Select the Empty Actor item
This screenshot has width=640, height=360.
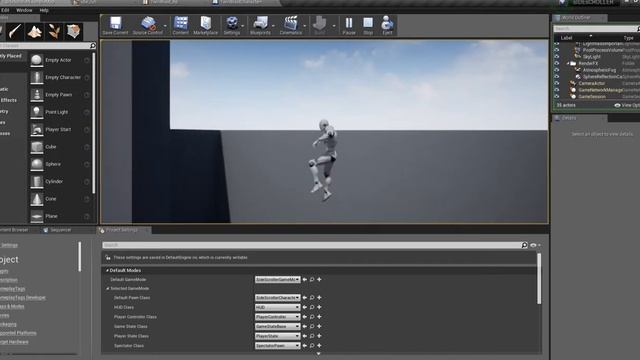pyautogui.click(x=60, y=60)
